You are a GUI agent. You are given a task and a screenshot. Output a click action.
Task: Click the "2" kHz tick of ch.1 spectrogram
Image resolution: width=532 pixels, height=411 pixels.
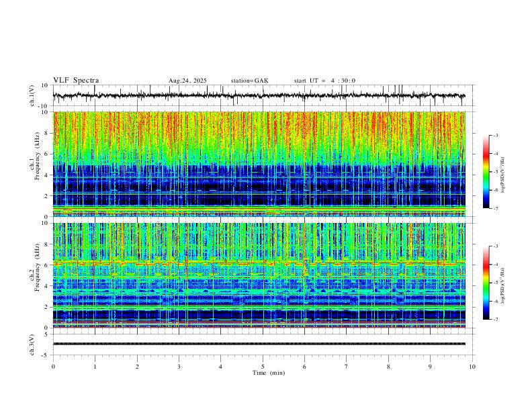[x=46, y=196]
